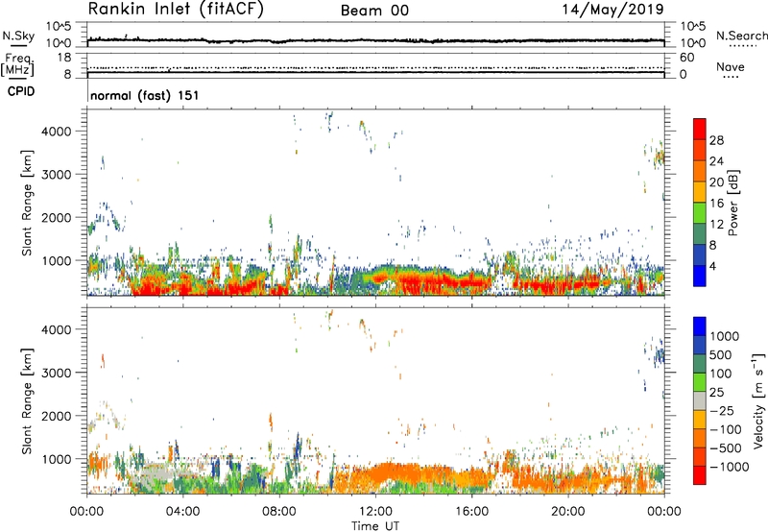Click the power panel 'Slant Range [km]' label
The height and width of the screenshot is (532, 768).
click(27, 203)
